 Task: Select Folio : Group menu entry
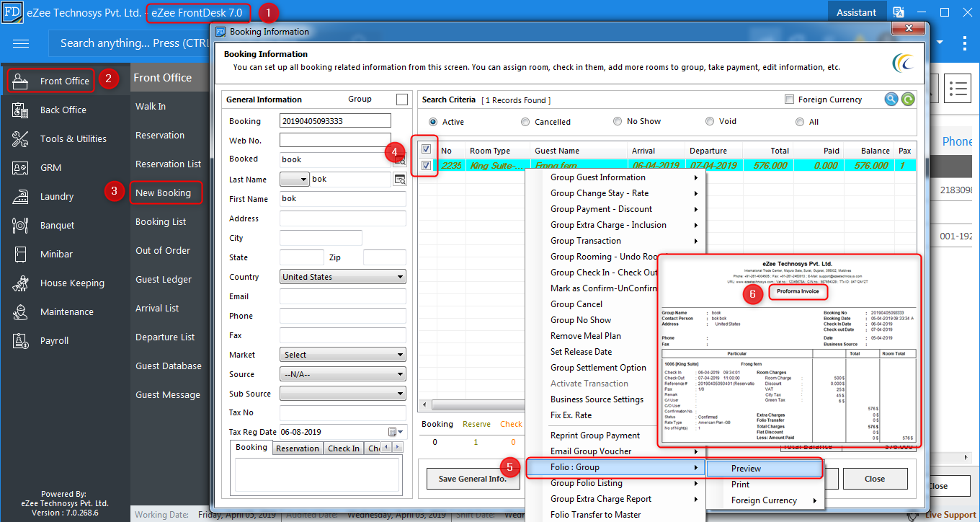tap(615, 467)
